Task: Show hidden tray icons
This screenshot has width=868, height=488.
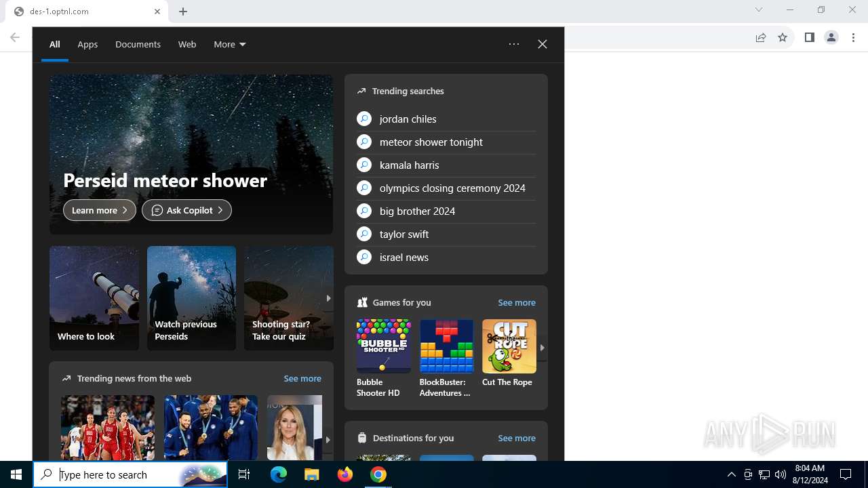Action: (731, 474)
